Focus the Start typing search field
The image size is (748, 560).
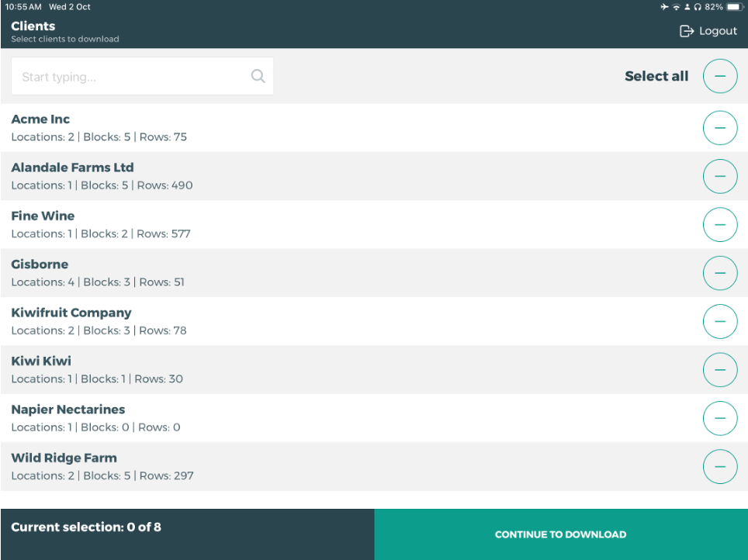(132, 77)
